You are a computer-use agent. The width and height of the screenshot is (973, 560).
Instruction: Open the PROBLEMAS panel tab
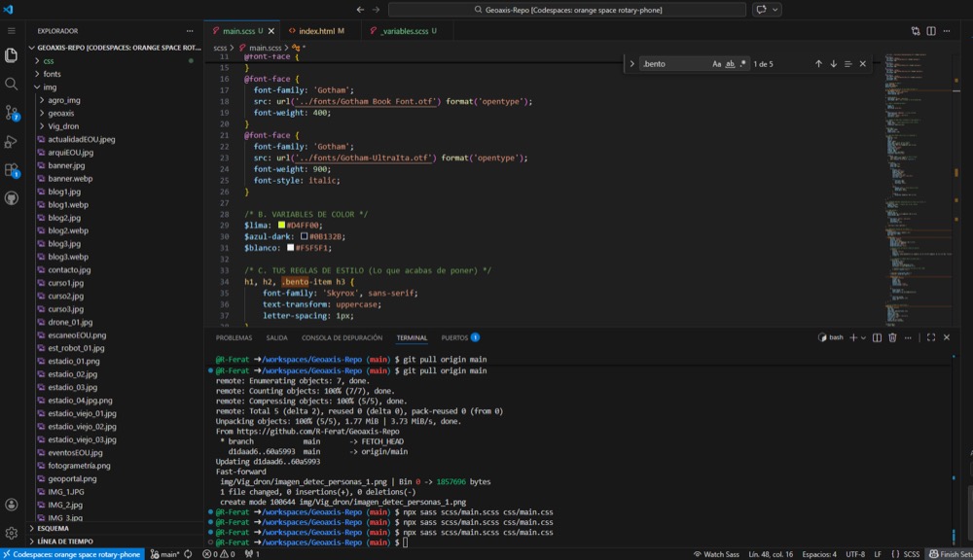click(x=234, y=338)
